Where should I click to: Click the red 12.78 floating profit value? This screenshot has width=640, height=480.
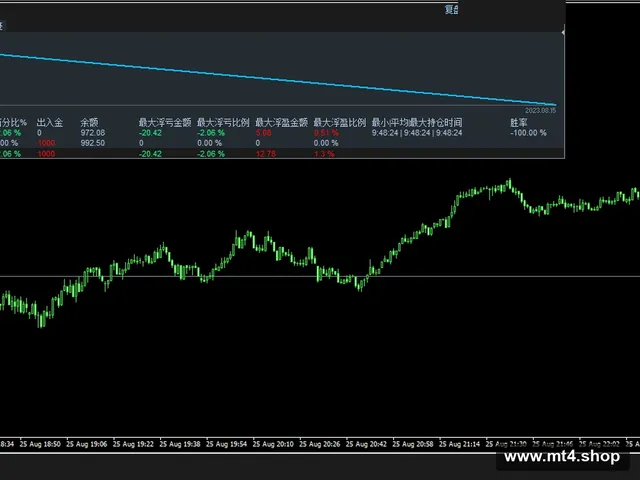pyautogui.click(x=266, y=154)
